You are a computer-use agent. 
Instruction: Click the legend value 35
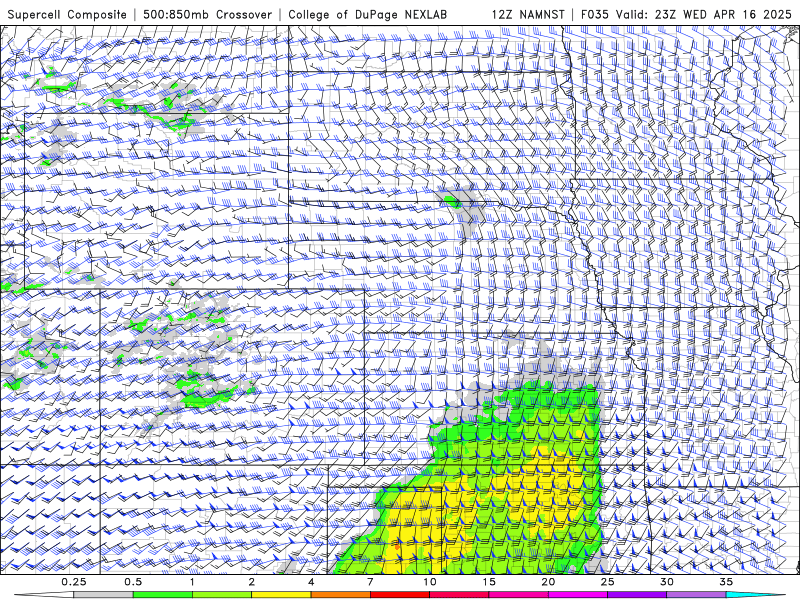pyautogui.click(x=726, y=582)
